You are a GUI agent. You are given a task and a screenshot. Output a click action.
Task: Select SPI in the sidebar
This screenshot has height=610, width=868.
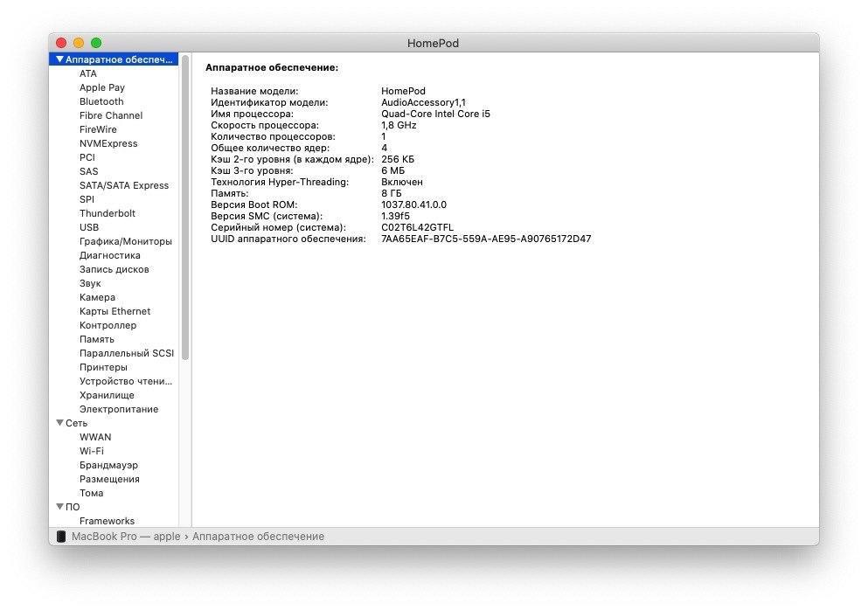pyautogui.click(x=87, y=199)
